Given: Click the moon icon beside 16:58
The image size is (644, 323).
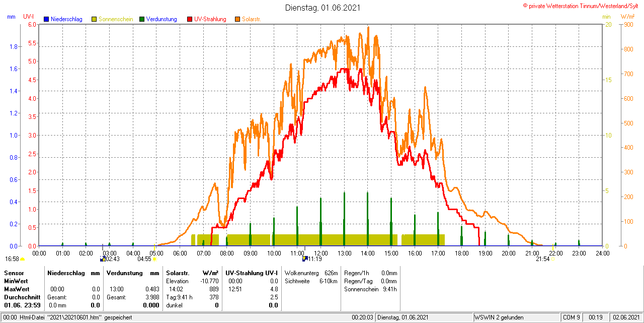Looking at the screenshot, I should tap(22, 259).
